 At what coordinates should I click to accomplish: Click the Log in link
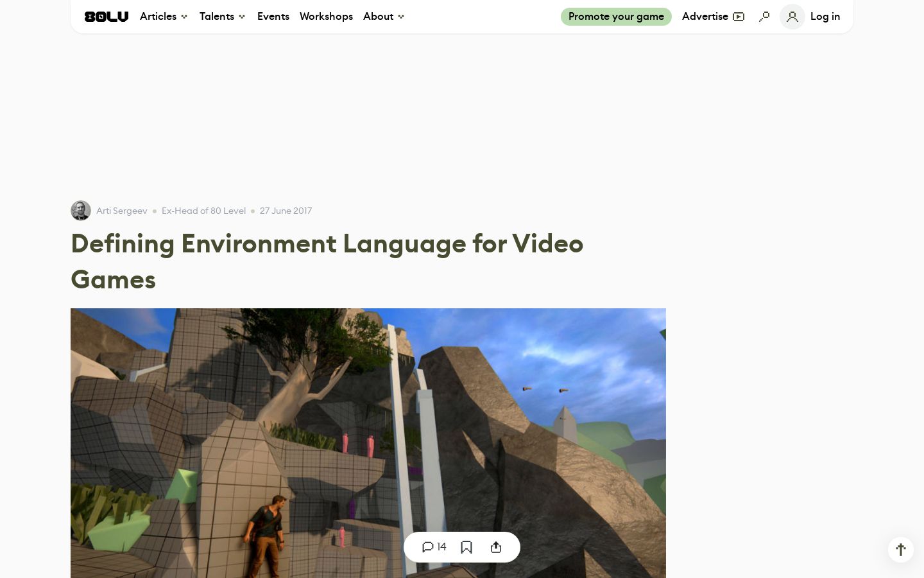(x=825, y=17)
